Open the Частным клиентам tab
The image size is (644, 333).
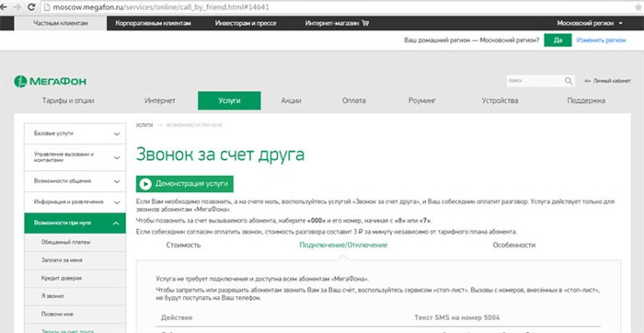[61, 23]
